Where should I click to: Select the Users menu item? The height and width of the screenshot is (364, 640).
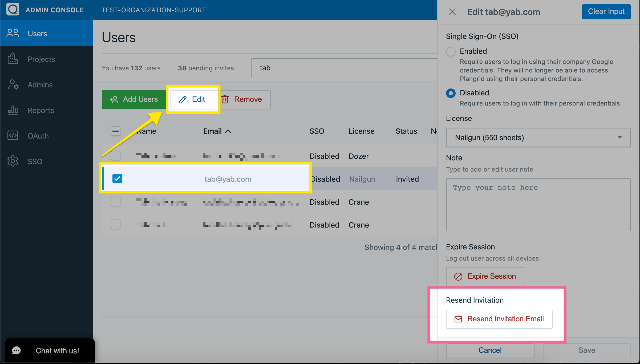[x=47, y=33]
